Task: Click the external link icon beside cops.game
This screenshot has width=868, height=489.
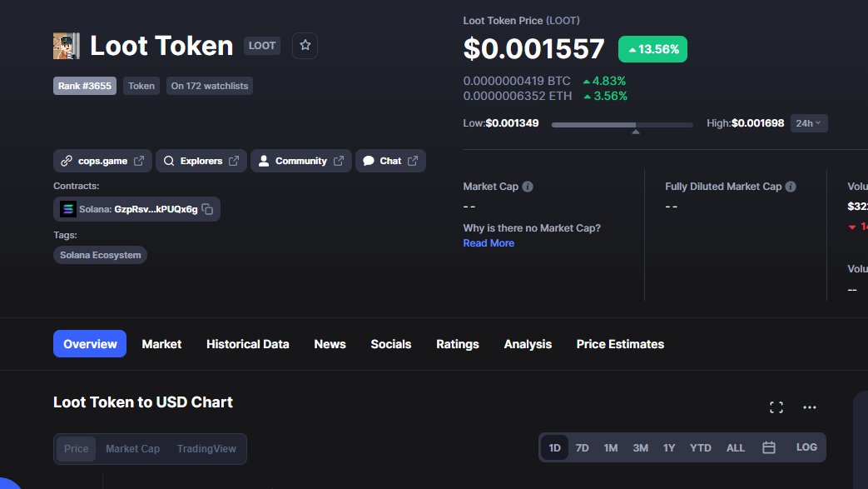Action: coord(139,161)
